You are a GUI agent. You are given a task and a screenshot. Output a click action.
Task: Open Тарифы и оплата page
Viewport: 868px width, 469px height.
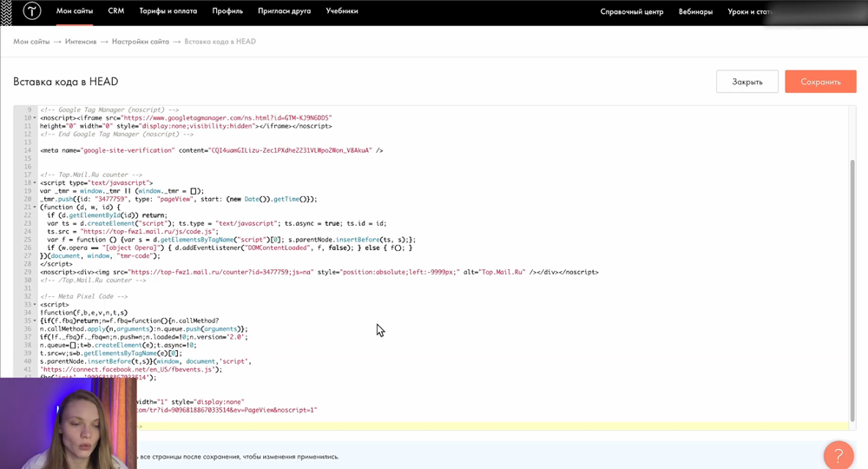coord(168,11)
